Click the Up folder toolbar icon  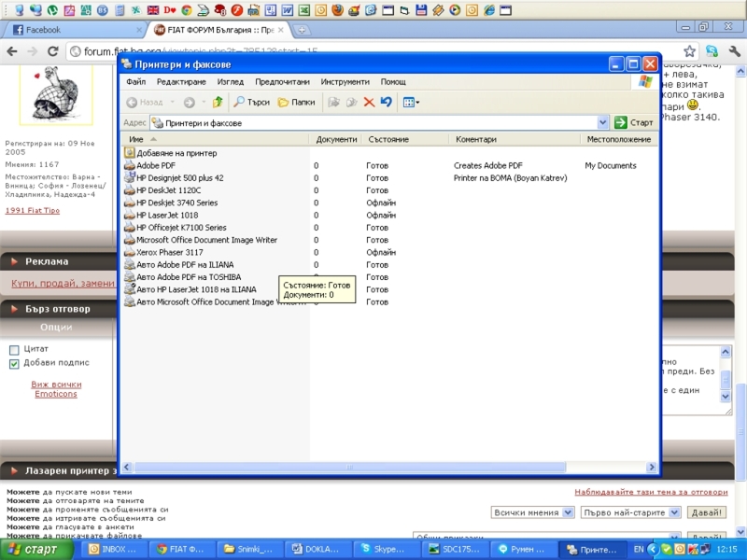(x=218, y=102)
